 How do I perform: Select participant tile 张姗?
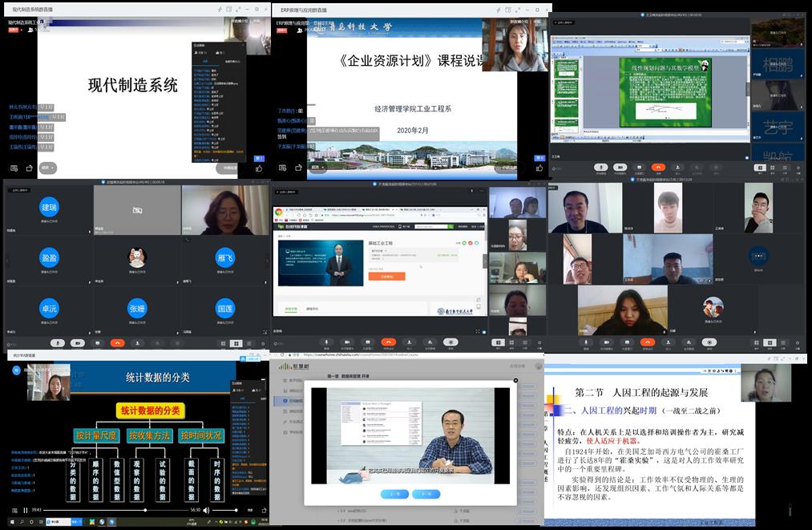[x=137, y=309]
